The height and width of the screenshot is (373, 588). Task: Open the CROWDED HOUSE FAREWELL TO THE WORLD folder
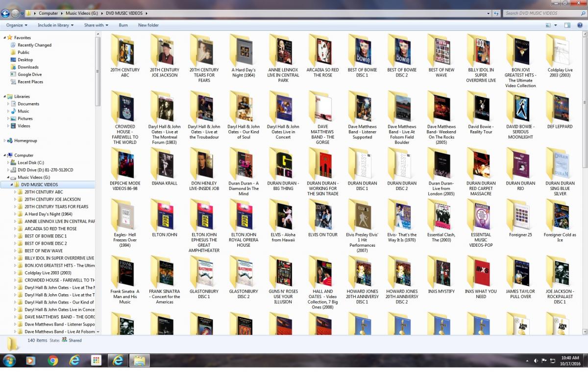point(125,118)
